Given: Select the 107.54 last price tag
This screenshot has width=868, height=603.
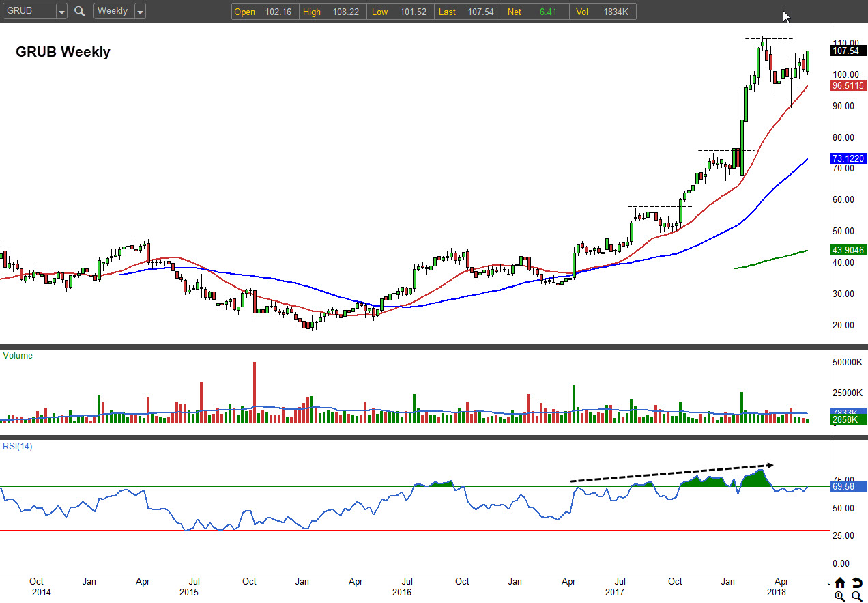Looking at the screenshot, I should [x=848, y=51].
